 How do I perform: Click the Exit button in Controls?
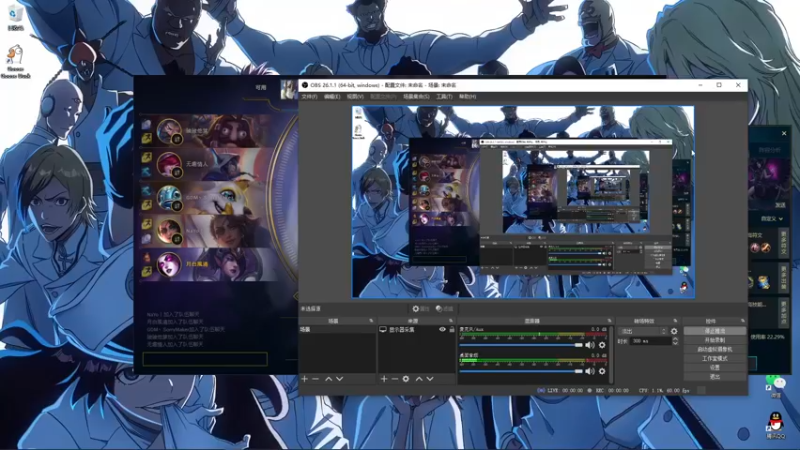pyautogui.click(x=714, y=377)
